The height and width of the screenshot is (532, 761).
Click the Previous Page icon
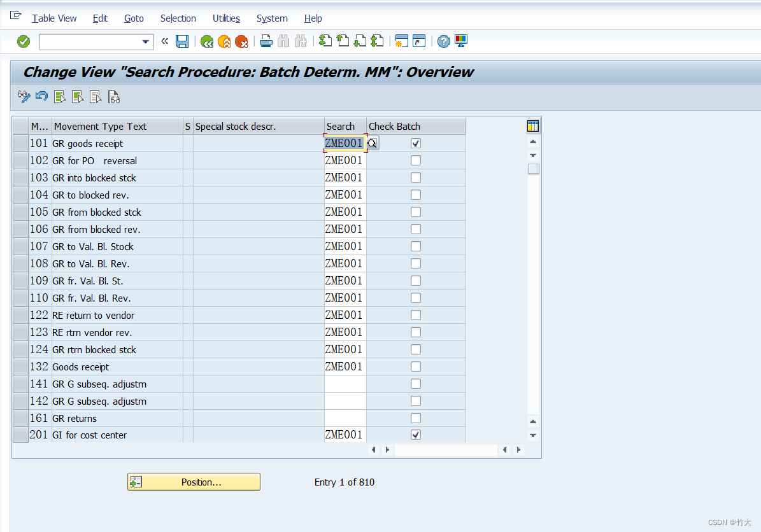point(343,41)
